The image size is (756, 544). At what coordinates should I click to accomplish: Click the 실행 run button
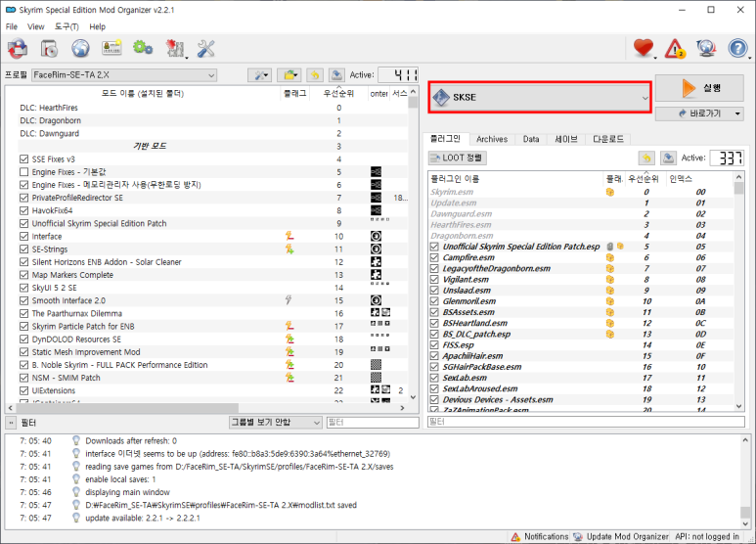699,88
